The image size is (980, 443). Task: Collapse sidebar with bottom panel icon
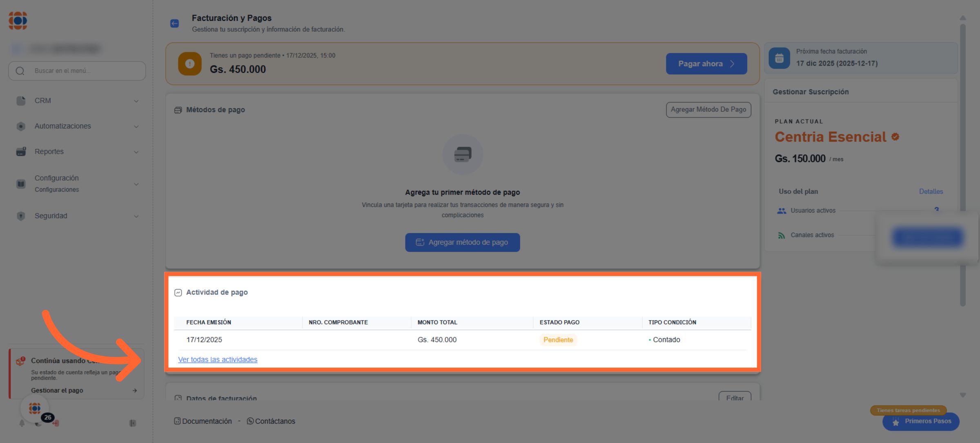click(x=133, y=423)
